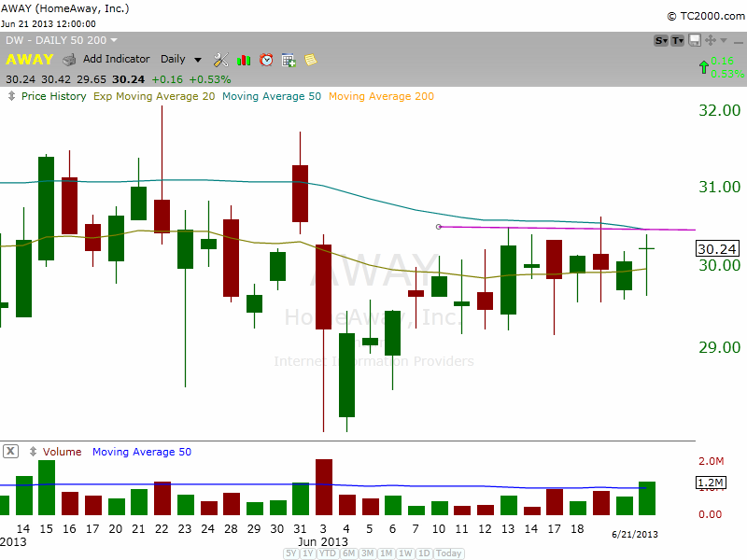747x560 pixels.
Task: Set time range to 1D
Action: pyautogui.click(x=424, y=553)
